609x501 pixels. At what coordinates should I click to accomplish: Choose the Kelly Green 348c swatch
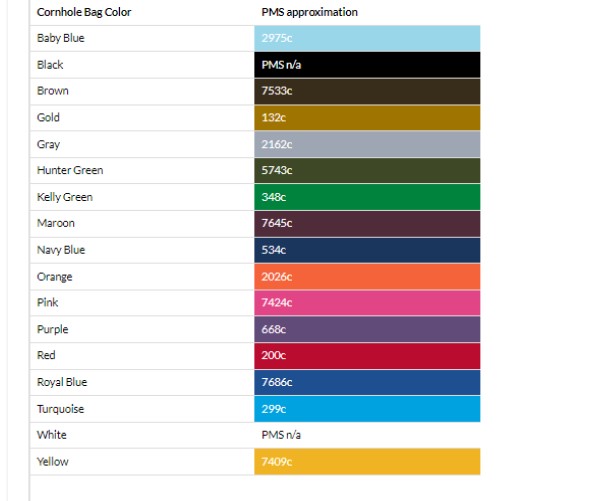click(367, 197)
